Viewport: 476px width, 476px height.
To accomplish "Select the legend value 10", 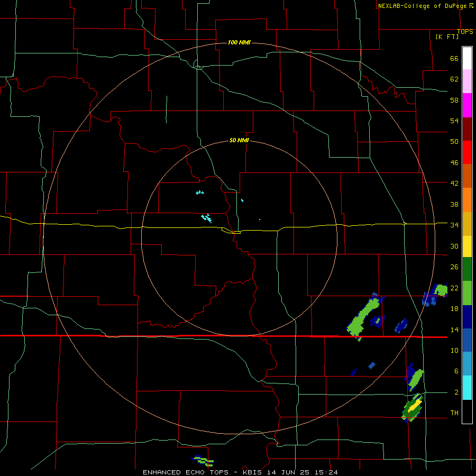I will tap(454, 351).
